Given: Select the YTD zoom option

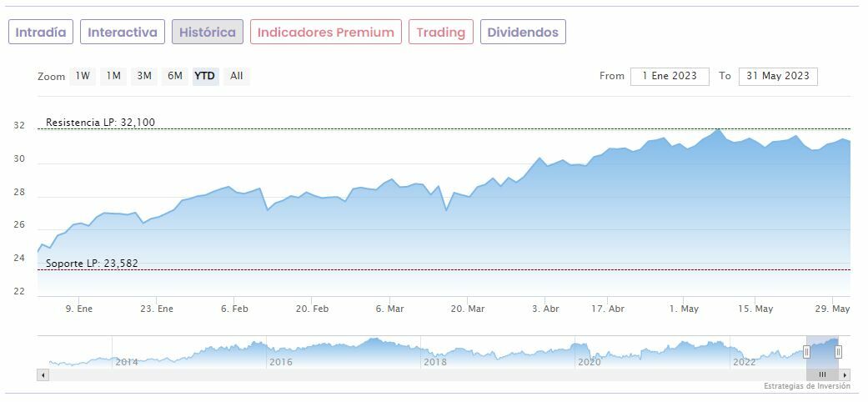Looking at the screenshot, I should 204,76.
